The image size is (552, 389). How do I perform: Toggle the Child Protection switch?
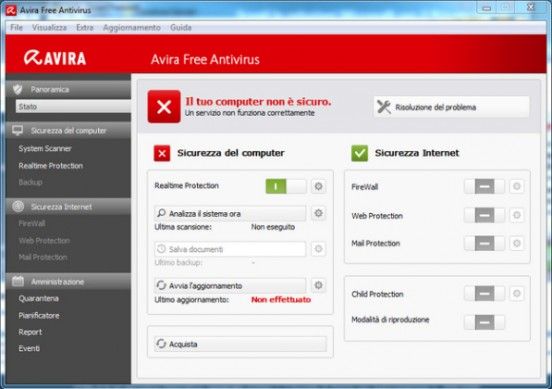click(484, 293)
